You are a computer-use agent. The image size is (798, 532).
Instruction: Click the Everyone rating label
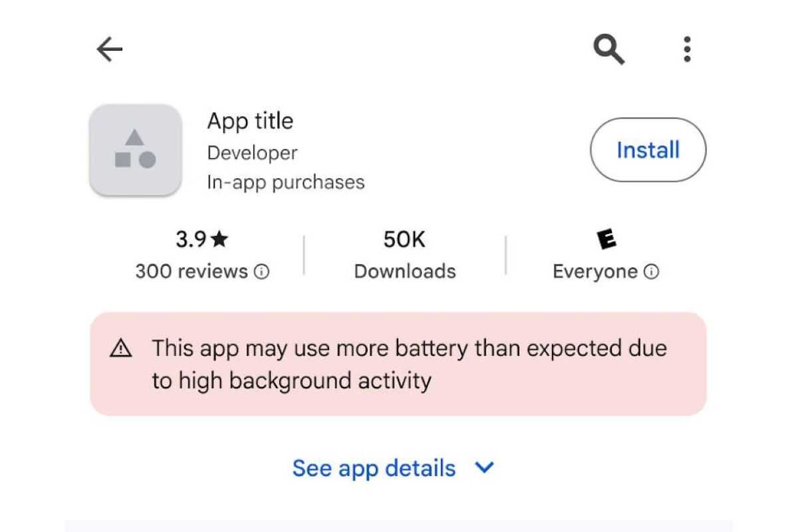click(594, 271)
